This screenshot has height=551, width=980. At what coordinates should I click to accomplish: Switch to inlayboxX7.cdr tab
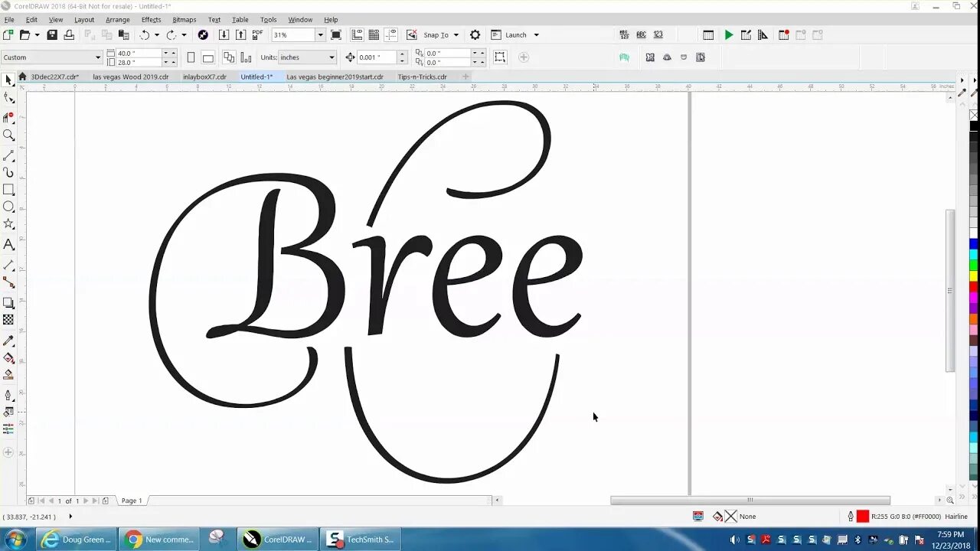204,77
